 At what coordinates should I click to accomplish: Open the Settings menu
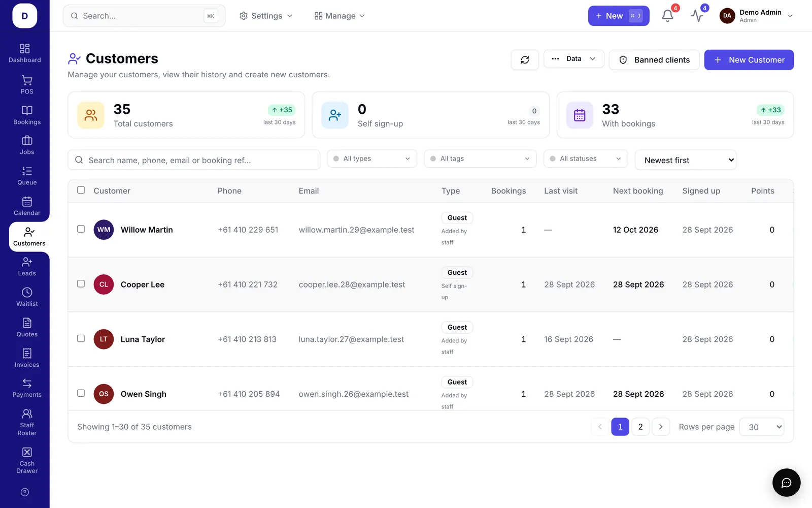pos(266,16)
